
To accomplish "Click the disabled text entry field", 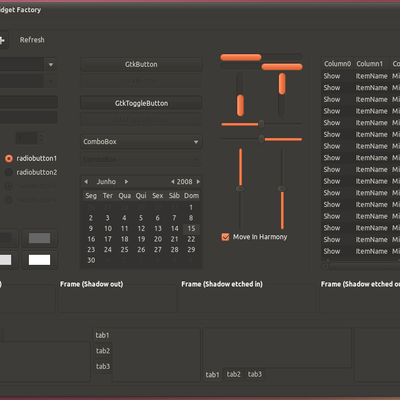I will click(28, 117).
